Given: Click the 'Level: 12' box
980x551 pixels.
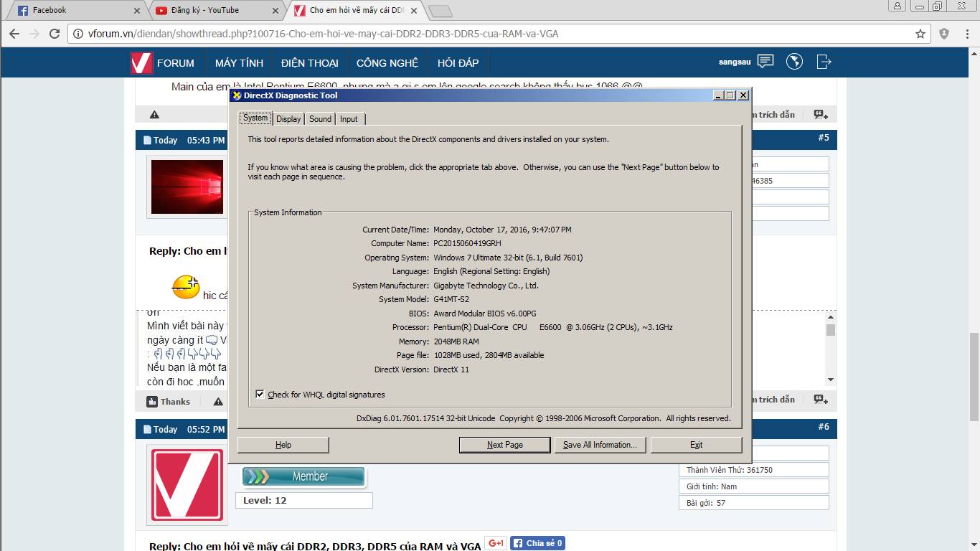Looking at the screenshot, I should click(x=304, y=501).
